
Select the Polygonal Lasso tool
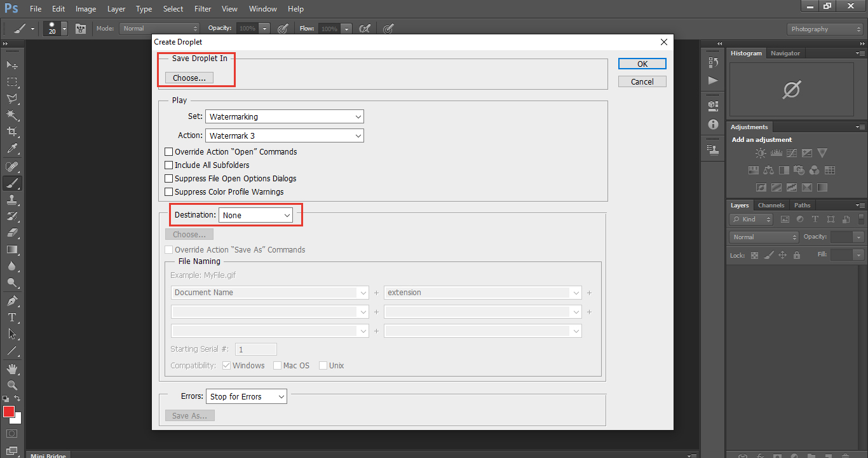(x=12, y=99)
